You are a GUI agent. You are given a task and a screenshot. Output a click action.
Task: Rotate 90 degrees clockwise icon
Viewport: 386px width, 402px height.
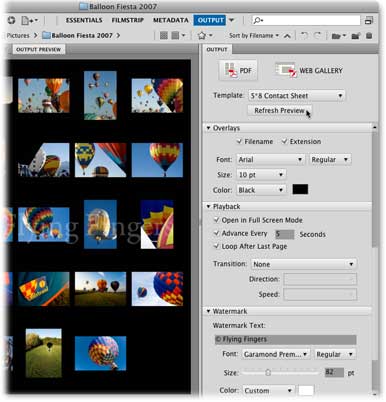(x=317, y=35)
